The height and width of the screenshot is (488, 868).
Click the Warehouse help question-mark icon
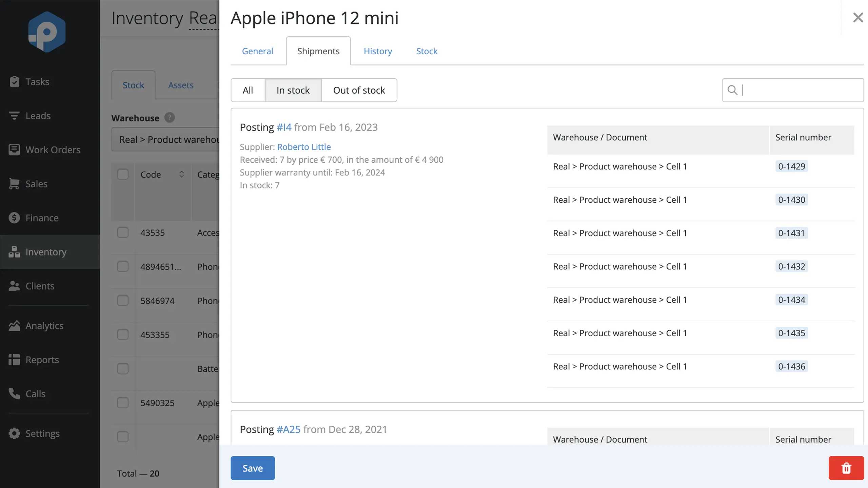pyautogui.click(x=170, y=118)
